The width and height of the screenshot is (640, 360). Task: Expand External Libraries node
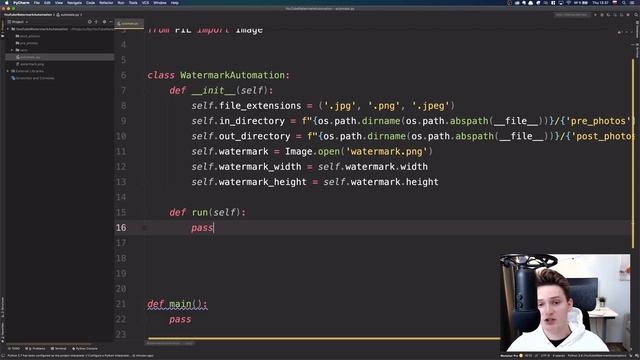click(8, 71)
